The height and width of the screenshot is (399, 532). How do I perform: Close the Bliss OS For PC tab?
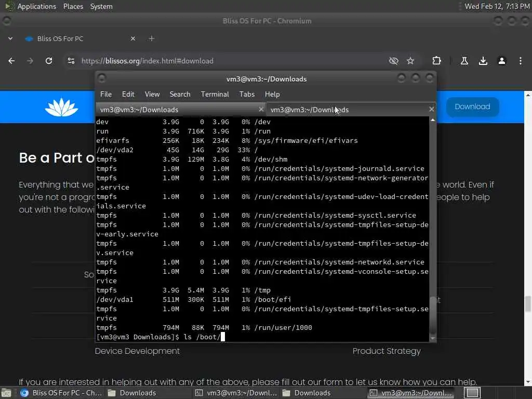tap(133, 38)
